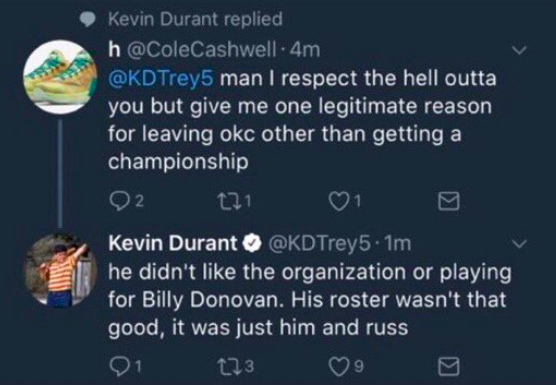Expand options chevron on ColeCashwell tweet
This screenshot has height=385, width=556.
pos(519,51)
